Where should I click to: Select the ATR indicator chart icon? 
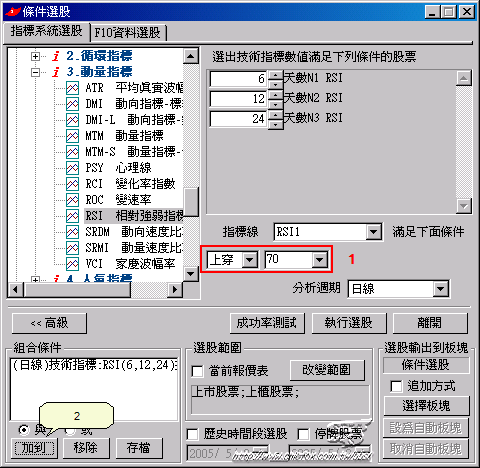[72, 88]
